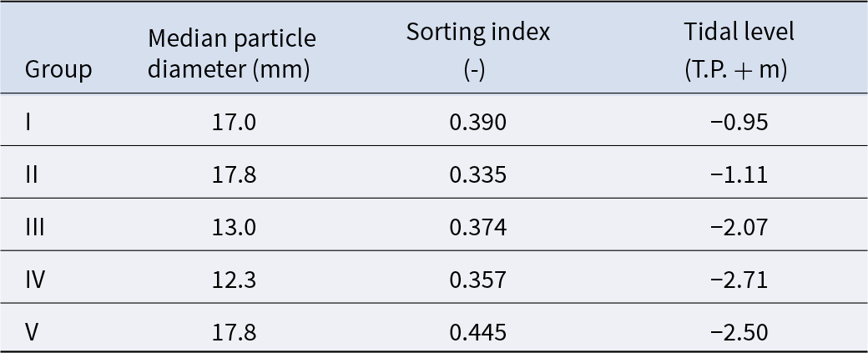Select Group III row label
This screenshot has width=868, height=353.
(35, 228)
